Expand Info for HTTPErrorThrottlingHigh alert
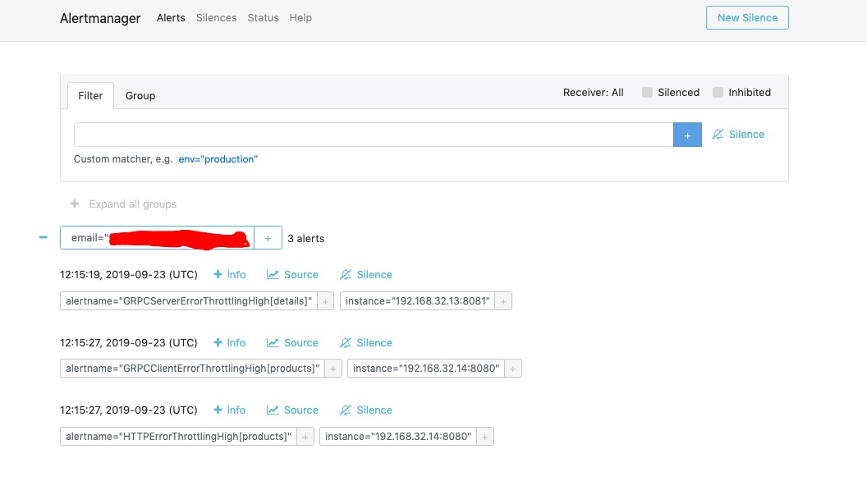Screen dimensions: 867x504 click(x=229, y=410)
